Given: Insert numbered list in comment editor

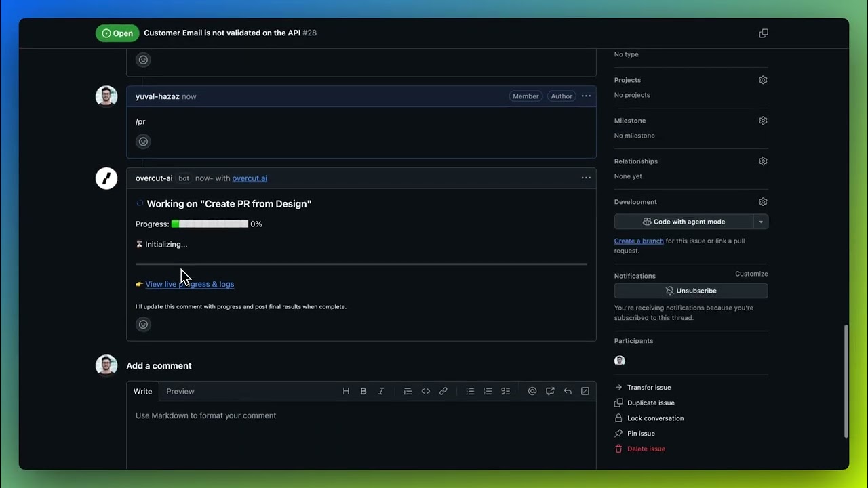Looking at the screenshot, I should tap(488, 391).
